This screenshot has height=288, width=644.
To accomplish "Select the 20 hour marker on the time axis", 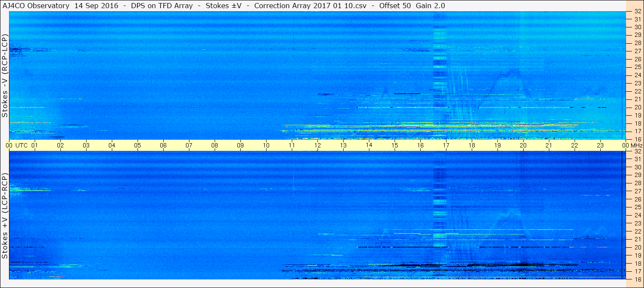I will [523, 145].
